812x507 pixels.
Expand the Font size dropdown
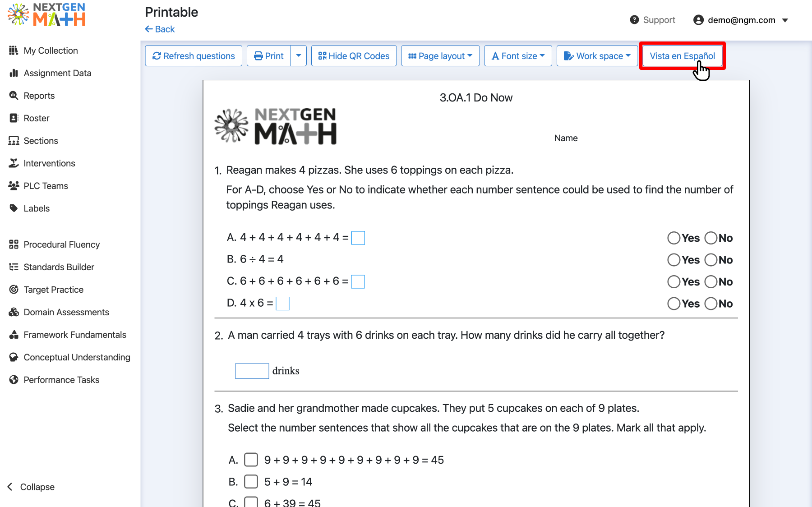click(517, 55)
